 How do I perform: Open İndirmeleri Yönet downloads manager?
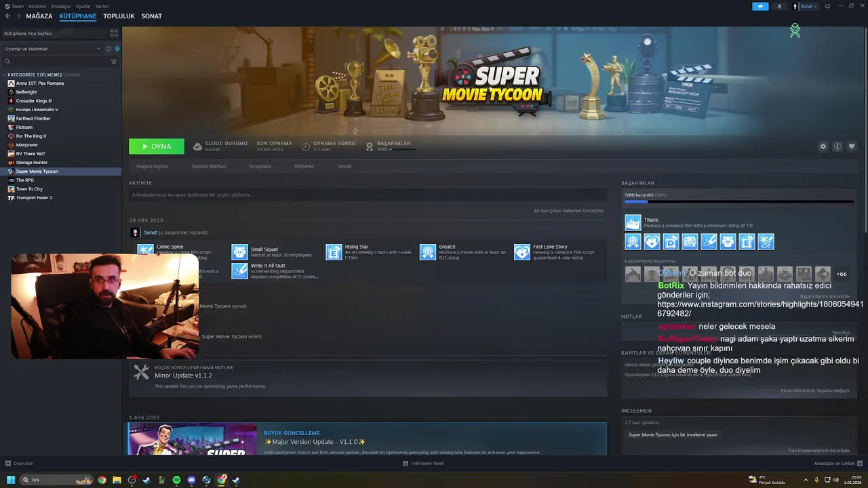tap(423, 464)
